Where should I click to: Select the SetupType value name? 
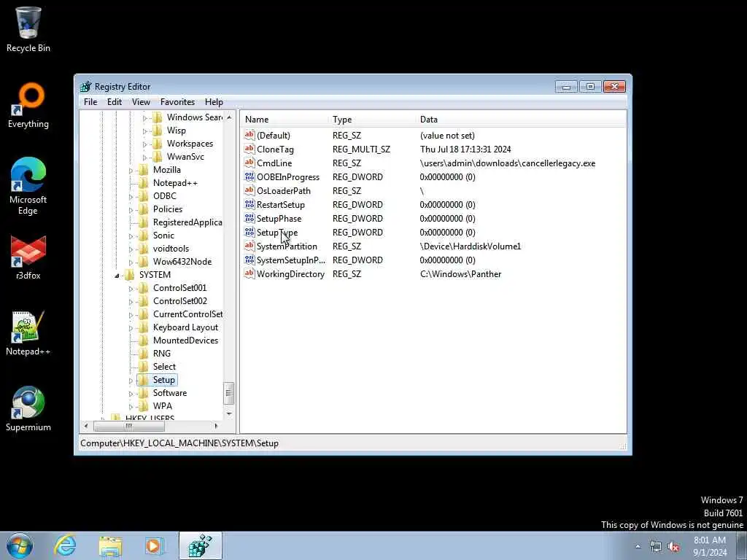point(276,233)
